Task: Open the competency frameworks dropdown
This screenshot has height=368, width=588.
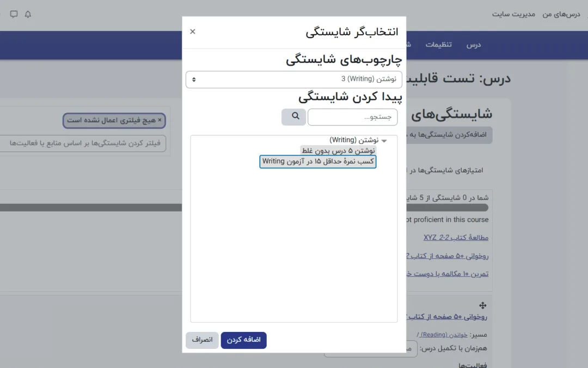Action: point(293,80)
